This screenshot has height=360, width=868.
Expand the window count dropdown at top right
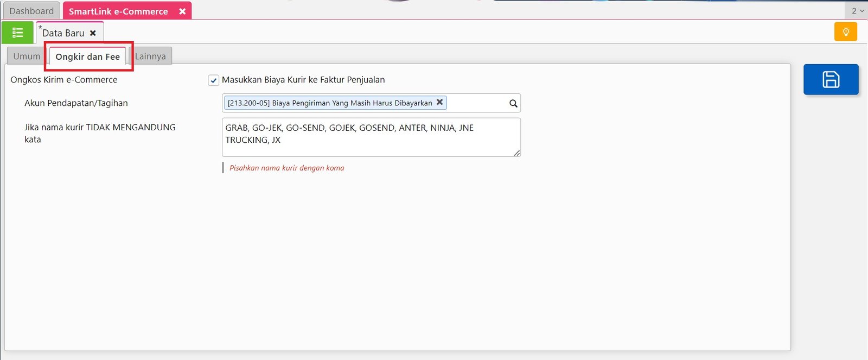click(x=857, y=11)
